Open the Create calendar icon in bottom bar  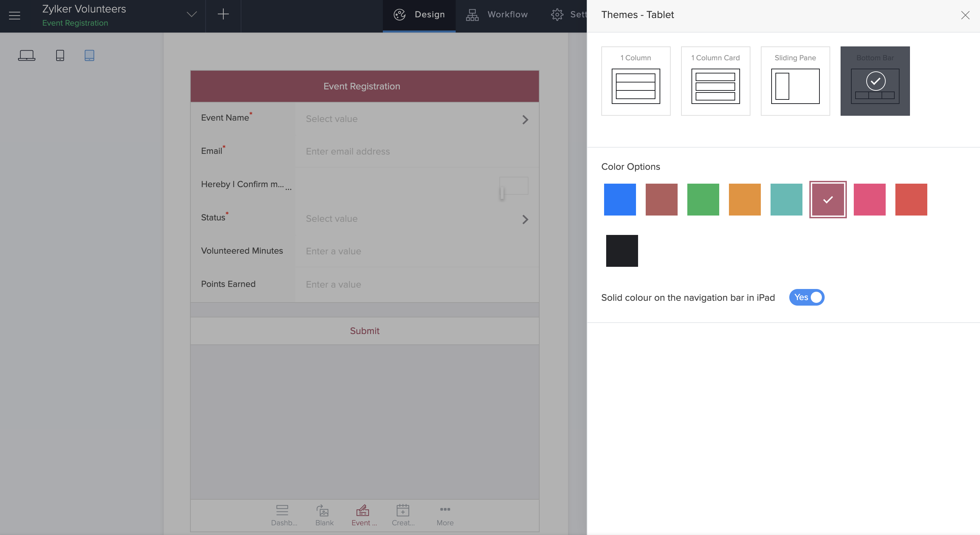tap(403, 515)
